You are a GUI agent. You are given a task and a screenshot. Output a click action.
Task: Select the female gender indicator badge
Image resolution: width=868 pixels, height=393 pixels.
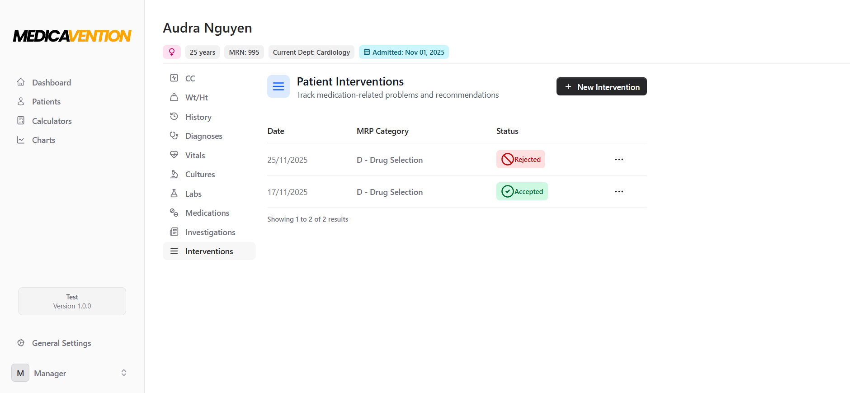click(x=172, y=52)
